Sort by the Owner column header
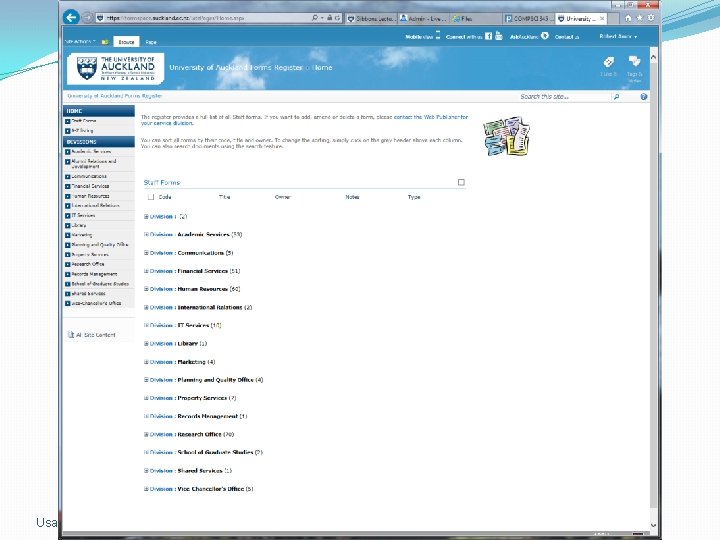720x540 pixels. click(x=282, y=197)
